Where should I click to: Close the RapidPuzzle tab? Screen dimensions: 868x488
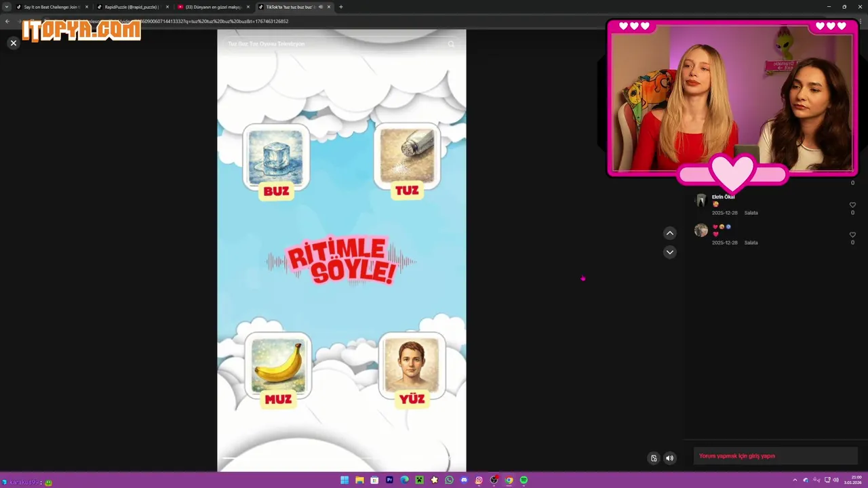167,7
